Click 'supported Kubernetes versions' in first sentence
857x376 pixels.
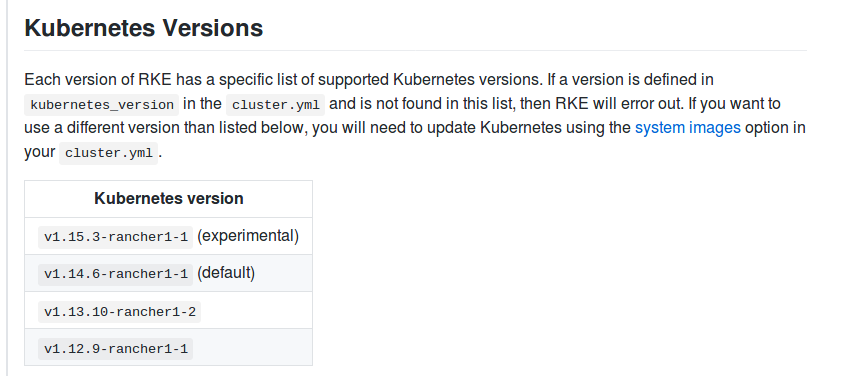click(429, 80)
